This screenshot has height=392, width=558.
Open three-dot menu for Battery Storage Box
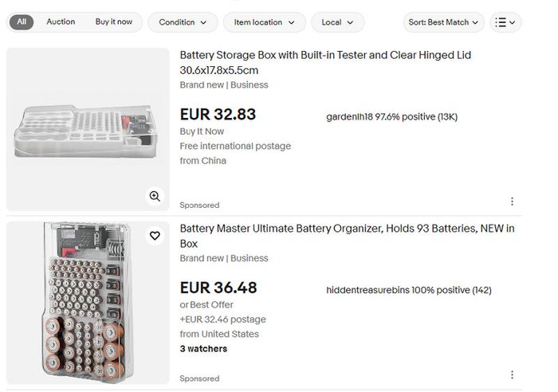click(512, 202)
